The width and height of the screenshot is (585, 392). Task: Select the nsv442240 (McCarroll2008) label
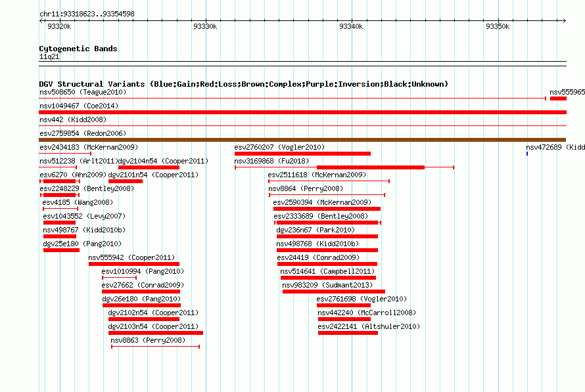click(x=367, y=313)
